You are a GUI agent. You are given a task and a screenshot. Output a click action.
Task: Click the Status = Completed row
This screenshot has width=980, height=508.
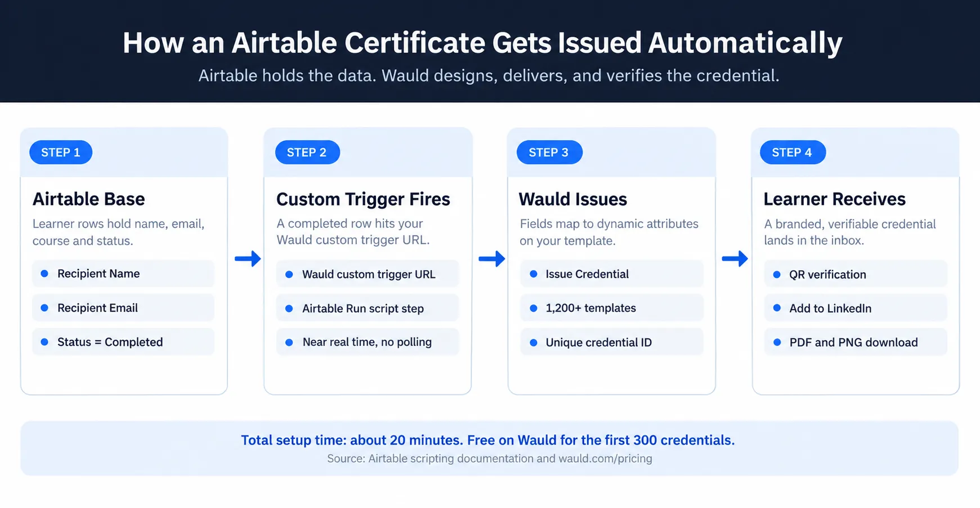tap(123, 342)
